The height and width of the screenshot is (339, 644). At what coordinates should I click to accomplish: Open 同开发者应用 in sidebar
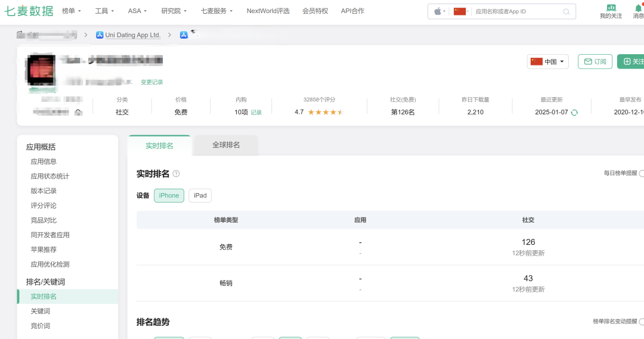click(x=49, y=235)
